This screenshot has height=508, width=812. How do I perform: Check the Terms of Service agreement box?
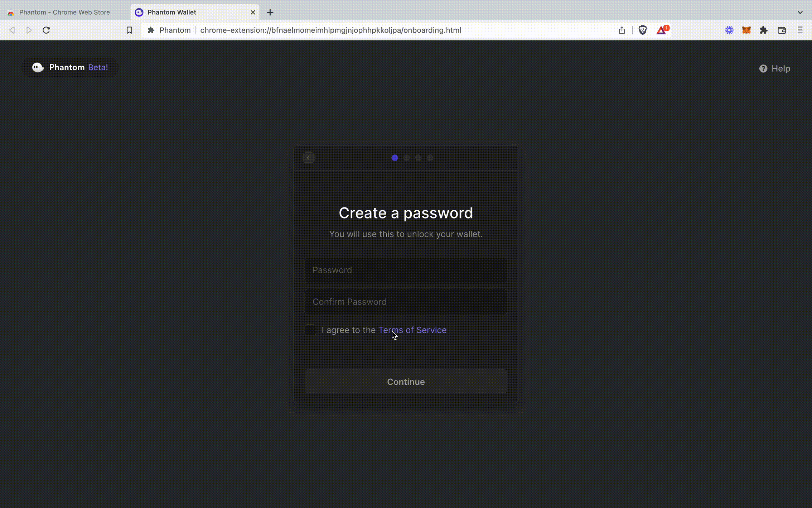click(310, 330)
